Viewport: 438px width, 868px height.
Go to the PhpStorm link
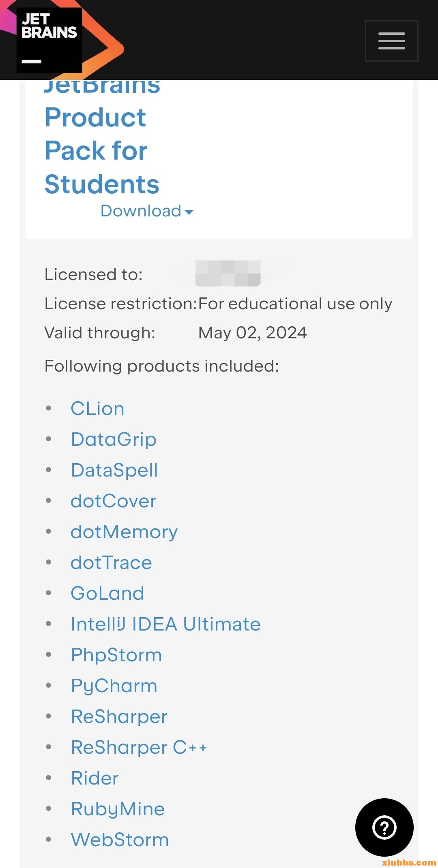tap(116, 655)
